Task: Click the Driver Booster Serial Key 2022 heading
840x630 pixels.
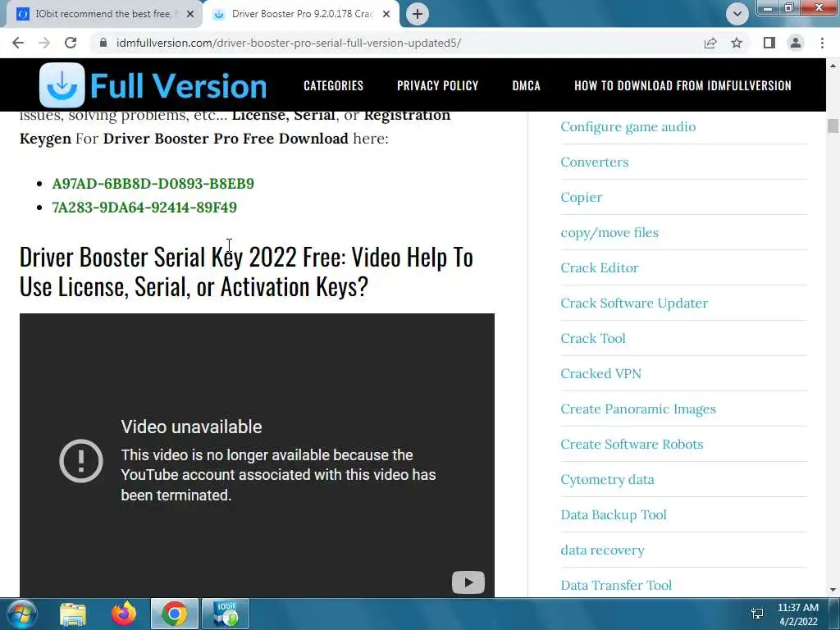Action: point(246,272)
